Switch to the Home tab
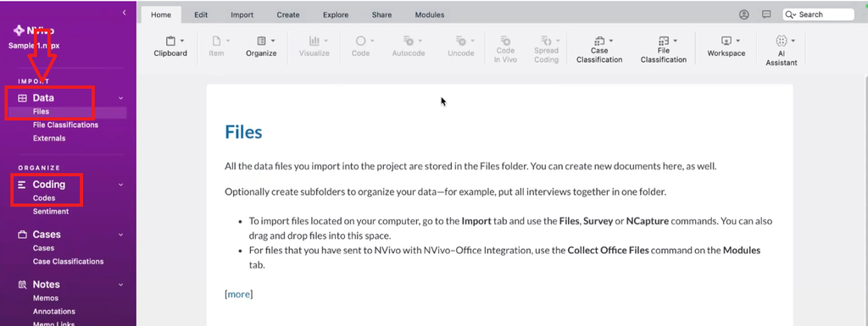 [161, 15]
